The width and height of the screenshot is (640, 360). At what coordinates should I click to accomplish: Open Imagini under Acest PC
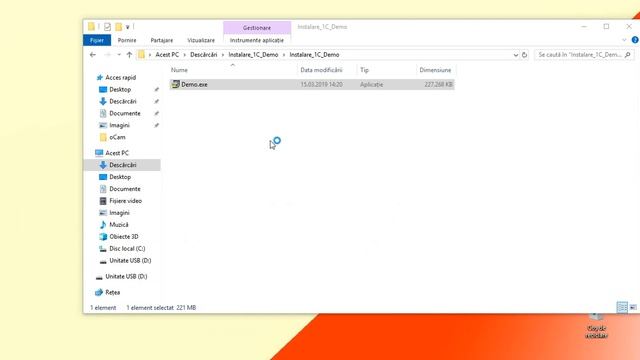pyautogui.click(x=119, y=213)
